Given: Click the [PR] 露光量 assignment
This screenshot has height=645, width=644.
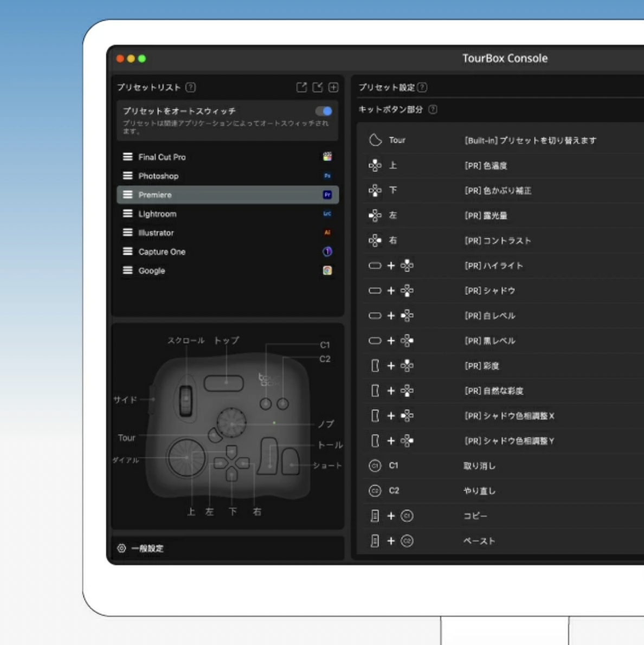Looking at the screenshot, I should [x=486, y=215].
